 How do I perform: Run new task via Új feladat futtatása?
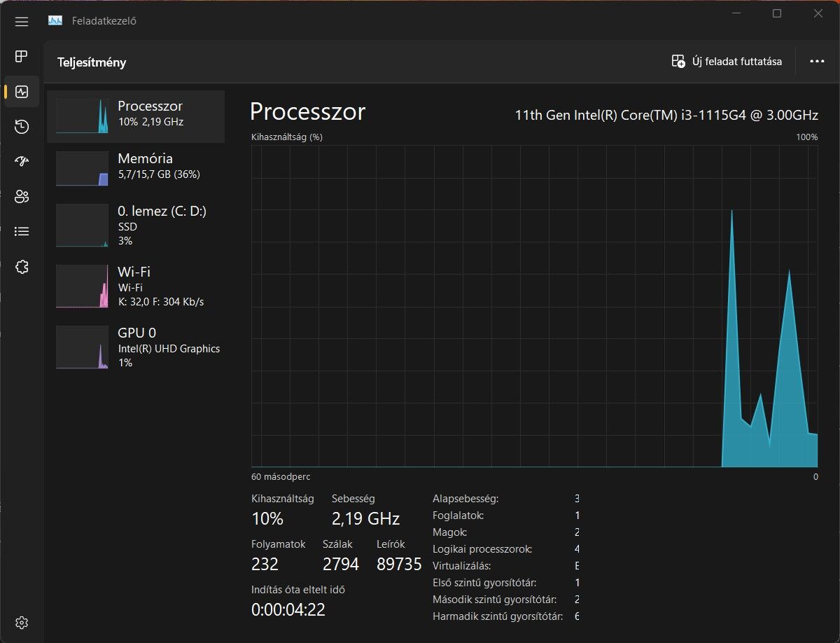[727, 61]
